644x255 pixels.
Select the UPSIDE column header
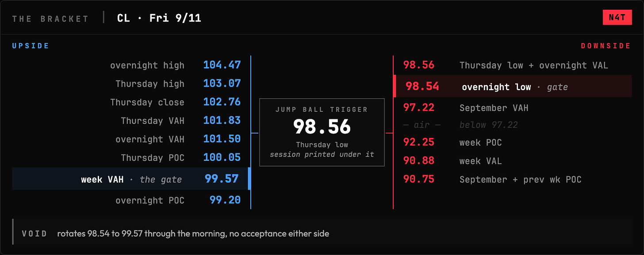(x=31, y=46)
